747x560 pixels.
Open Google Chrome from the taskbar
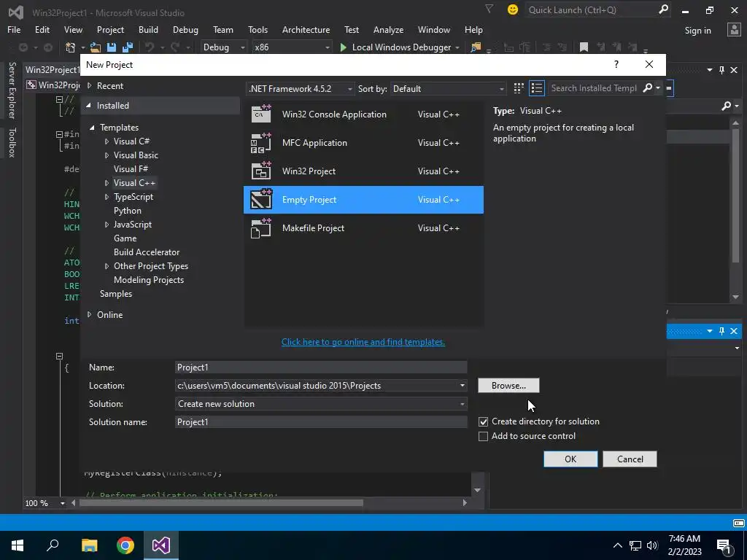[x=125, y=545]
